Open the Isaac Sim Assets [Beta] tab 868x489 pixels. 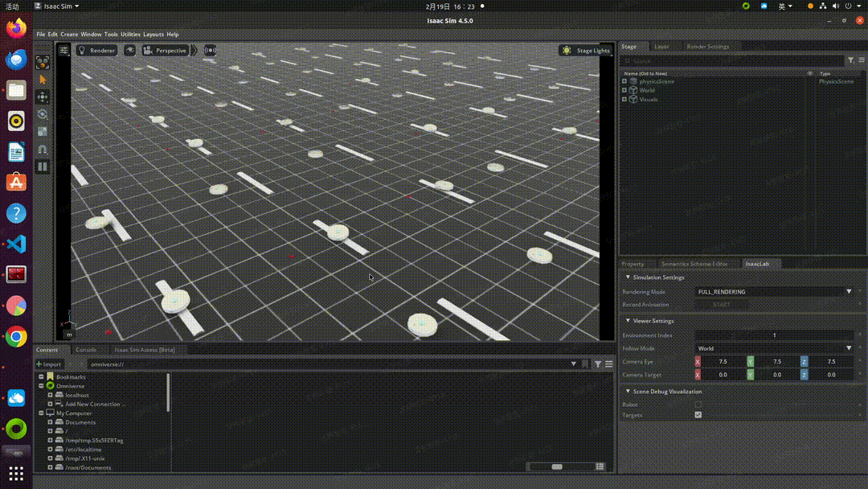click(145, 350)
